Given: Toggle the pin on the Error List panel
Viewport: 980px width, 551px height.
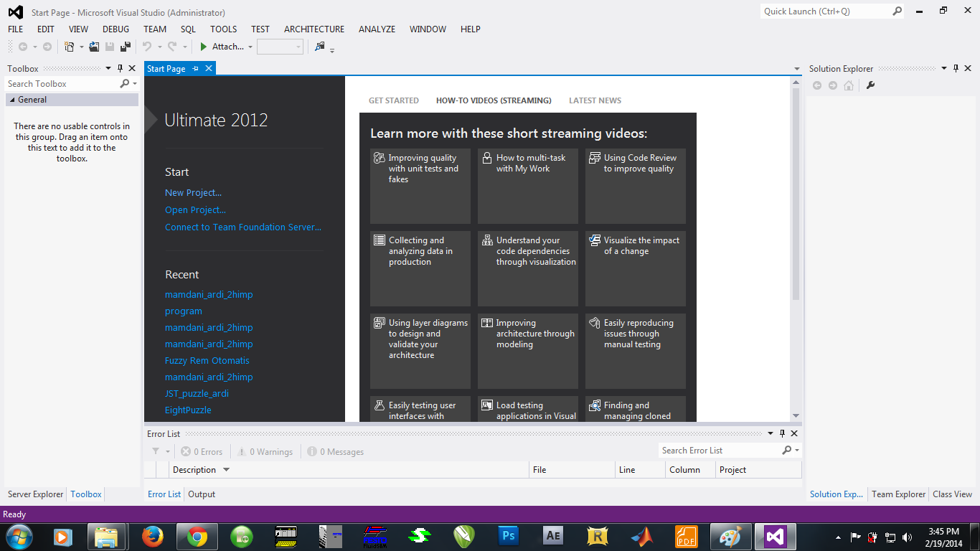Looking at the screenshot, I should tap(782, 433).
